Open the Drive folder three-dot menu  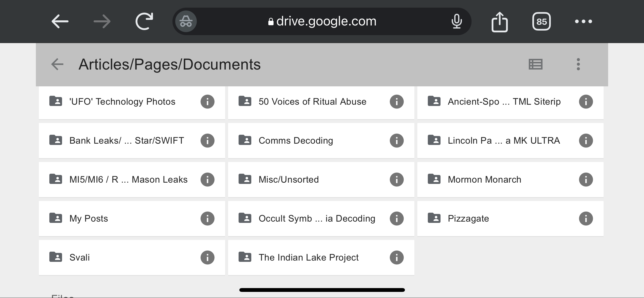[x=578, y=64]
